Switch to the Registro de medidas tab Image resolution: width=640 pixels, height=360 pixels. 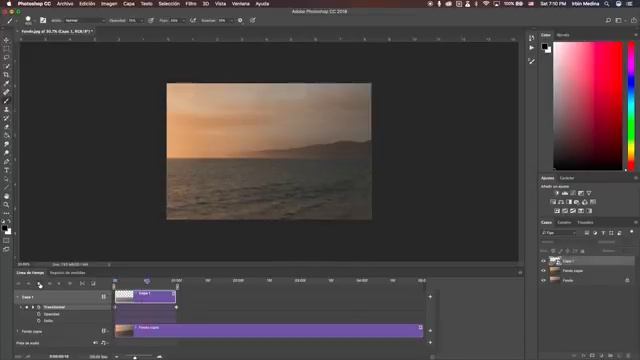point(67,273)
